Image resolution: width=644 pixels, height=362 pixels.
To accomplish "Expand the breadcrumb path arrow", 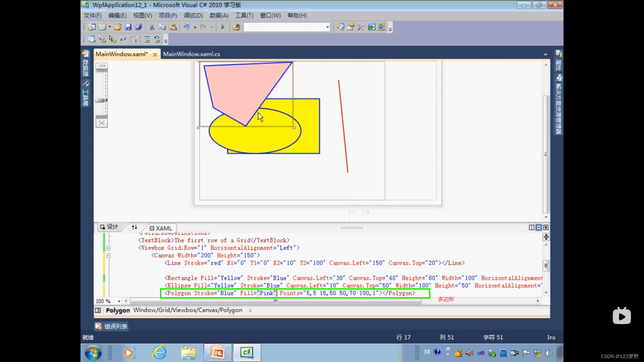I will tap(250, 310).
